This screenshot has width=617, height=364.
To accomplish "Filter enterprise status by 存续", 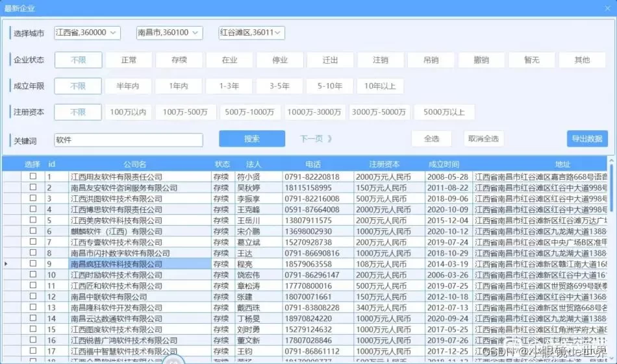I will pos(179,60).
